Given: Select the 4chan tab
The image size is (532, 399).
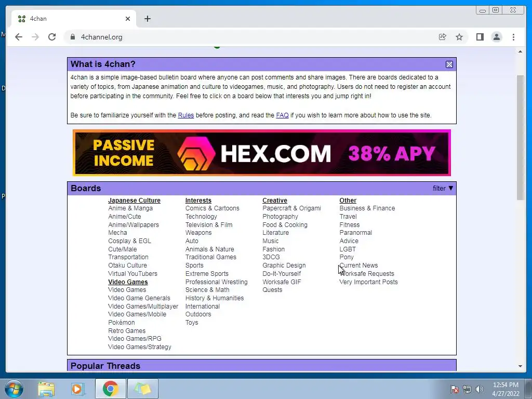Looking at the screenshot, I should point(74,19).
